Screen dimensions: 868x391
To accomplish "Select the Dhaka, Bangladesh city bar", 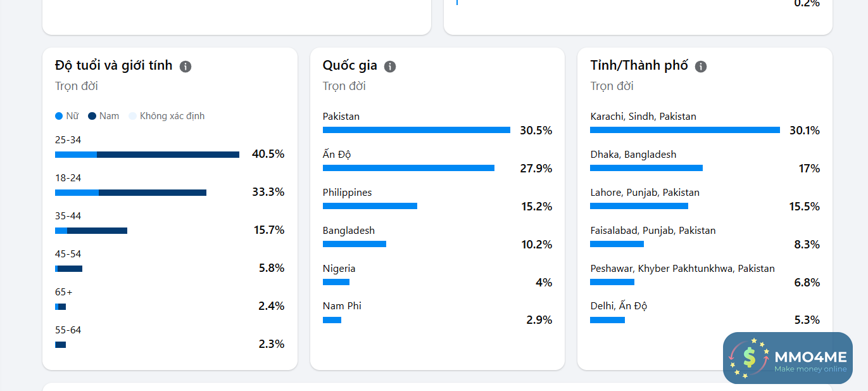I will 646,168.
